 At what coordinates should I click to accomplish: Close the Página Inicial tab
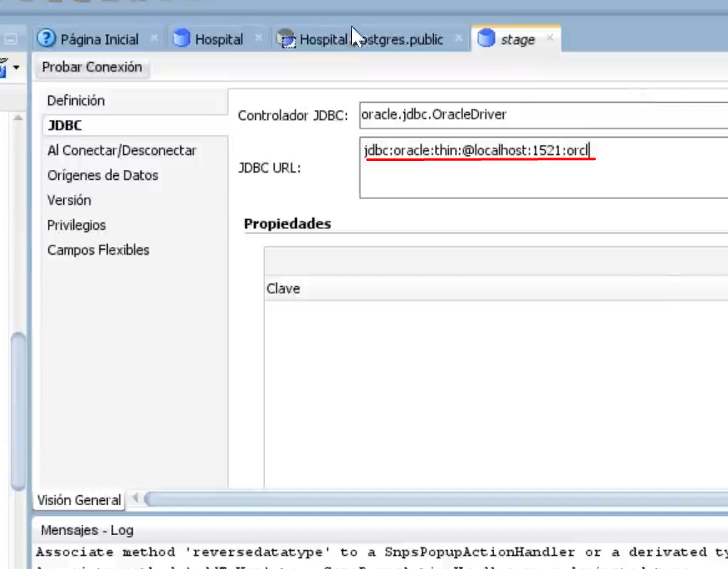coord(154,38)
